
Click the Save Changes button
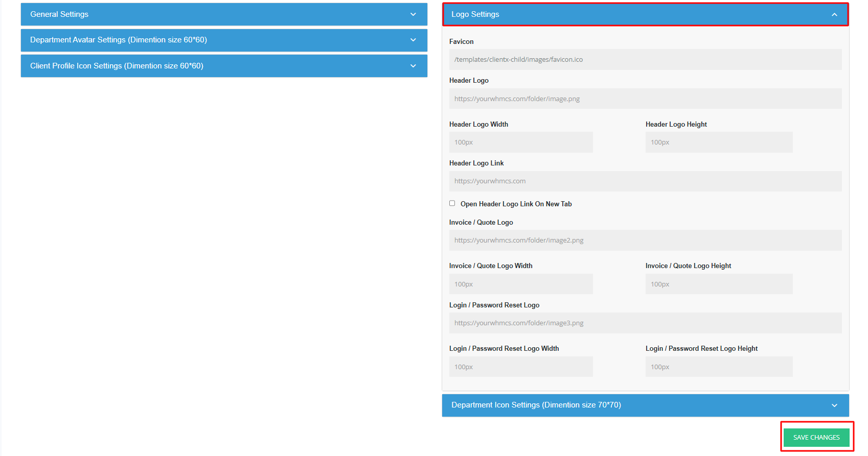click(816, 438)
